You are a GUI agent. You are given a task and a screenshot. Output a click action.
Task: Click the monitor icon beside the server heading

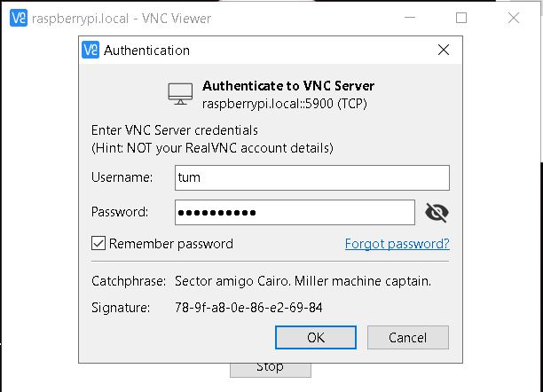180,93
